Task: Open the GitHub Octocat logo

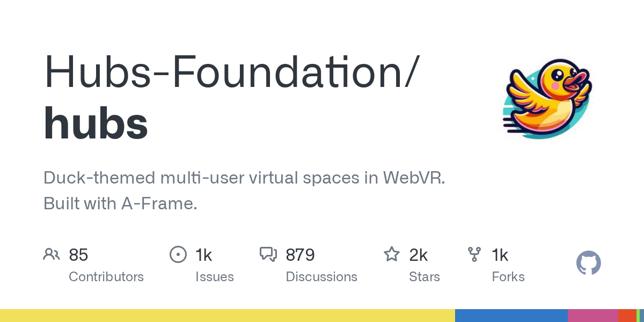Action: point(588,264)
